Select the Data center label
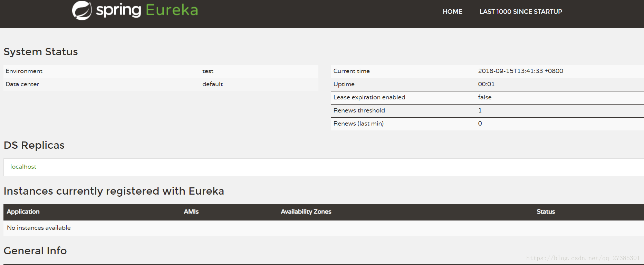Screen dimensions: 644x265 pos(22,84)
